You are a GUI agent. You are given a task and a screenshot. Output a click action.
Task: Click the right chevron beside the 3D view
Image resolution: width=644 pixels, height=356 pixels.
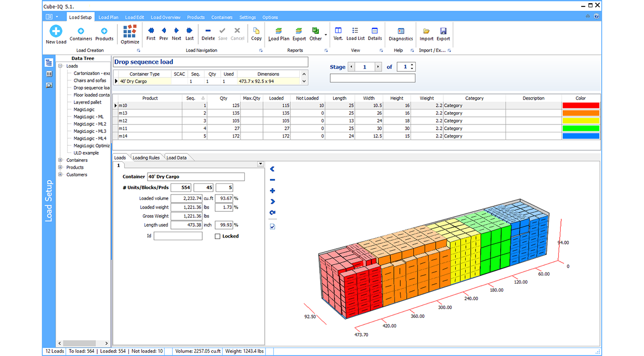pyautogui.click(x=273, y=202)
